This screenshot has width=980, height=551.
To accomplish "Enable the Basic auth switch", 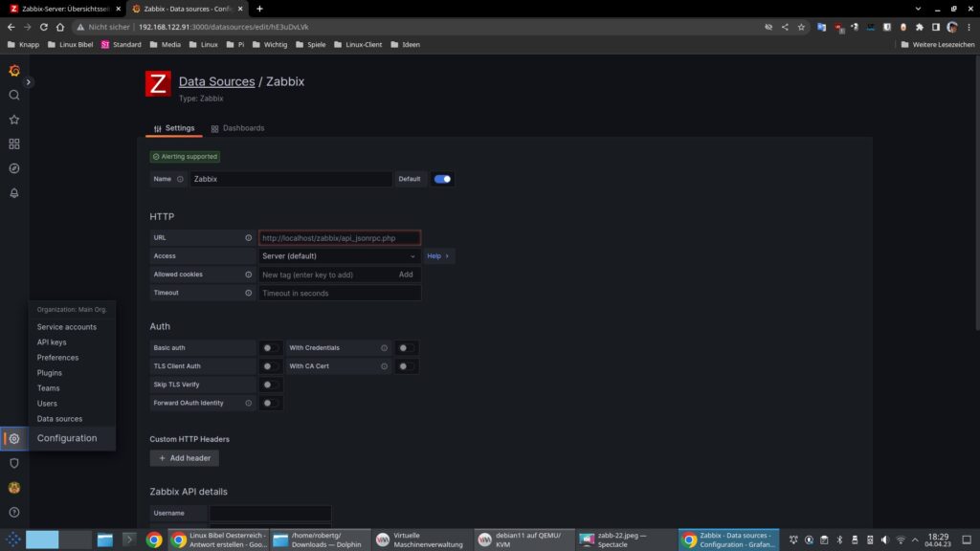I will tap(270, 348).
